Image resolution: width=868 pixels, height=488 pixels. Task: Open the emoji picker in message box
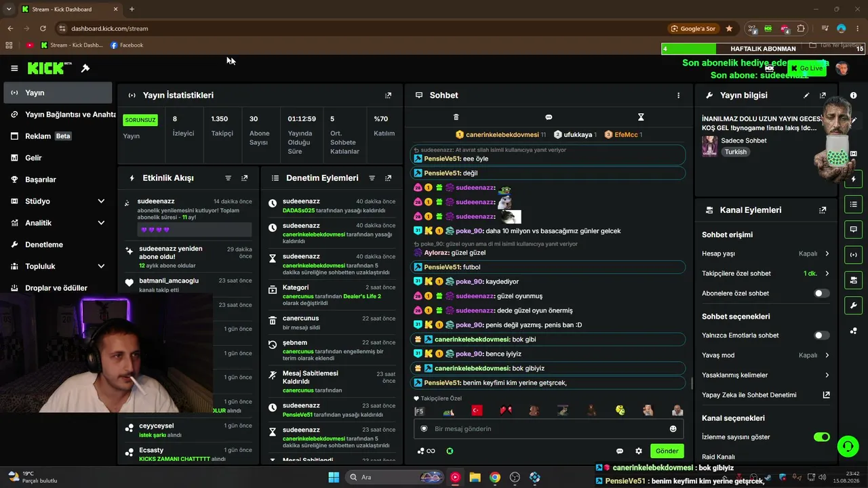[x=673, y=429]
